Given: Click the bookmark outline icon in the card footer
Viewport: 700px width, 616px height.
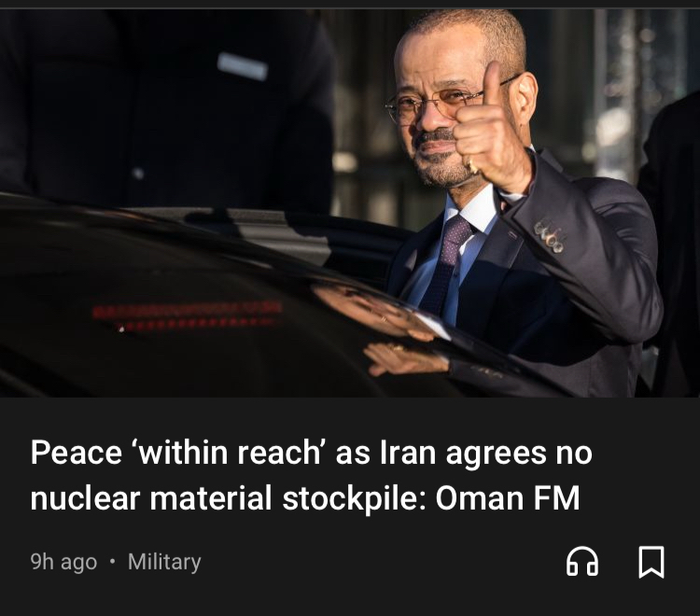Looking at the screenshot, I should (x=651, y=562).
